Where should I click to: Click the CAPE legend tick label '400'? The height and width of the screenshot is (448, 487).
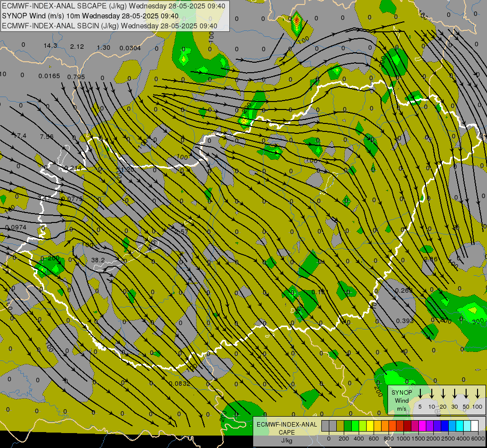359,439
